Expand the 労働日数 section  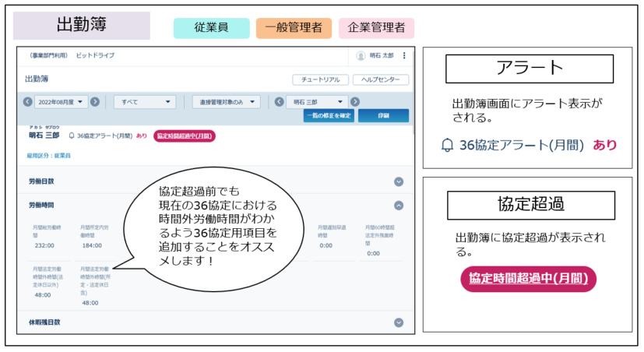(x=399, y=181)
